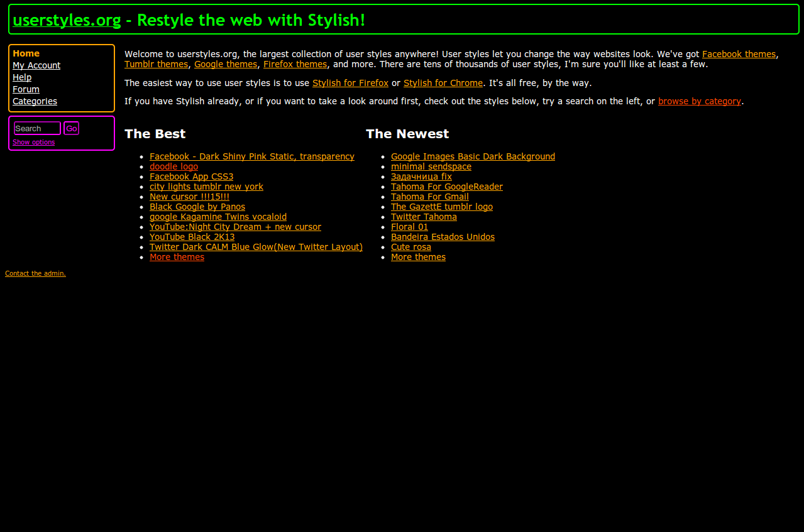Click The Newest heading
Viewport: 804px width, 532px height.
pos(407,134)
